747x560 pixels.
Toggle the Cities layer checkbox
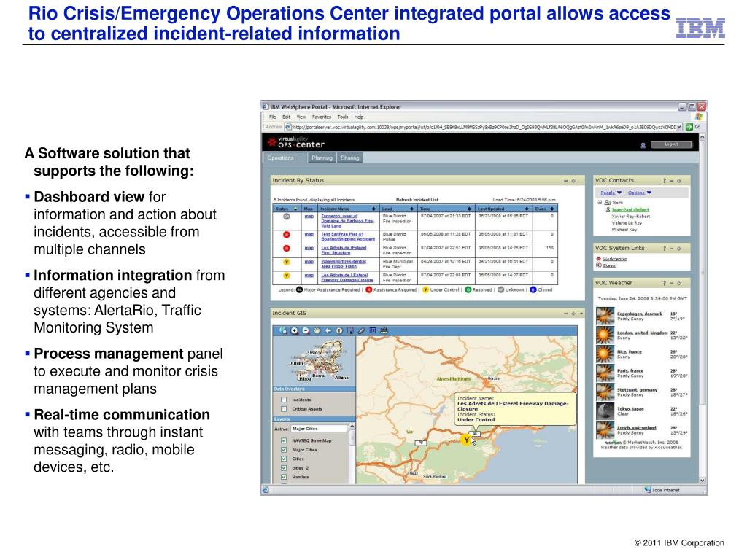pos(284,459)
